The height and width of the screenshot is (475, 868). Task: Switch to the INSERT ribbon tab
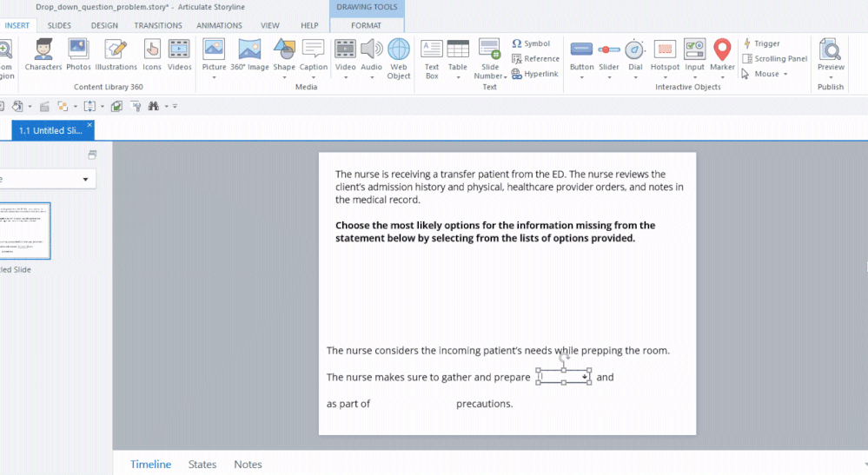[17, 25]
